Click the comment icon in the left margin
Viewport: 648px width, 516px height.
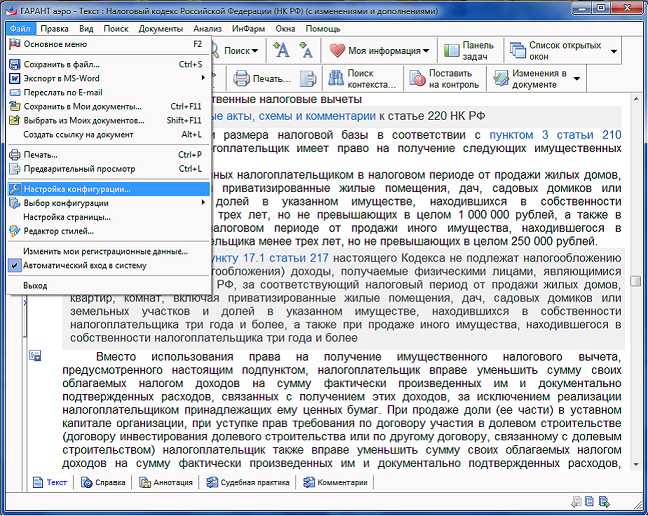[x=35, y=355]
